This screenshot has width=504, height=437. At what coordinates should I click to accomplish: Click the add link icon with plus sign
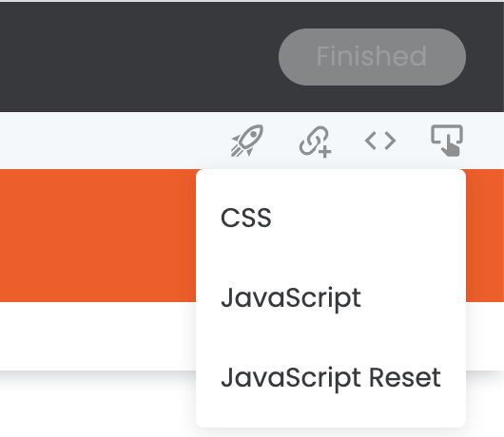[x=315, y=142]
